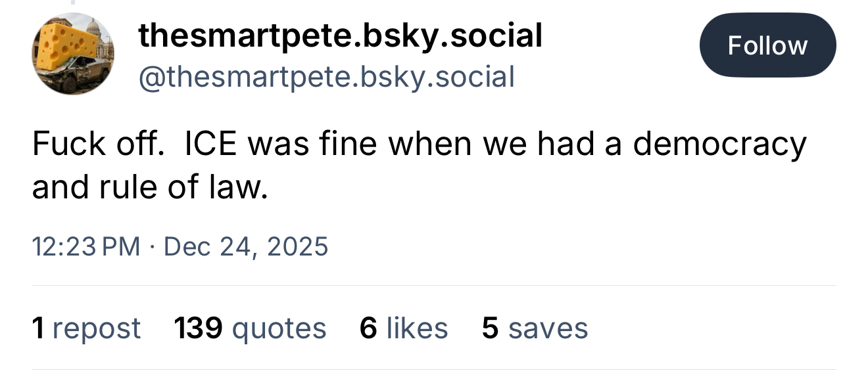Click "and rule of law." text line
Viewport: 868px width, 379px height.
coord(150,188)
